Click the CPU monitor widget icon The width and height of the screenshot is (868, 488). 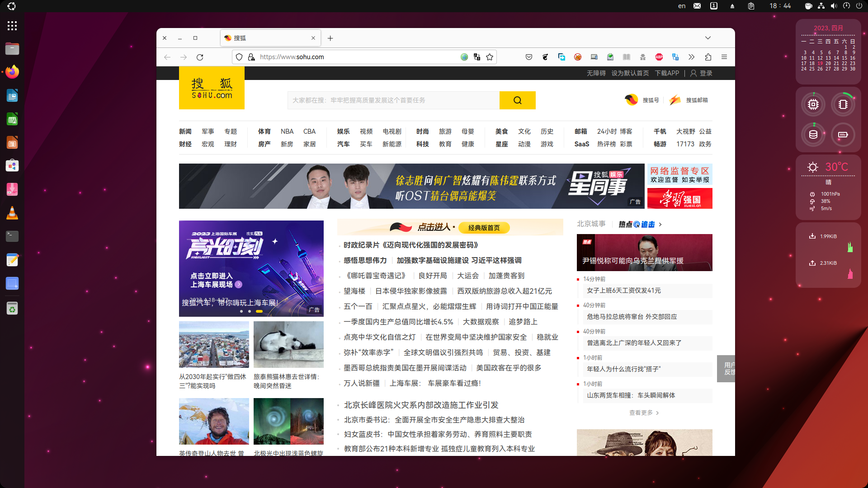click(813, 104)
